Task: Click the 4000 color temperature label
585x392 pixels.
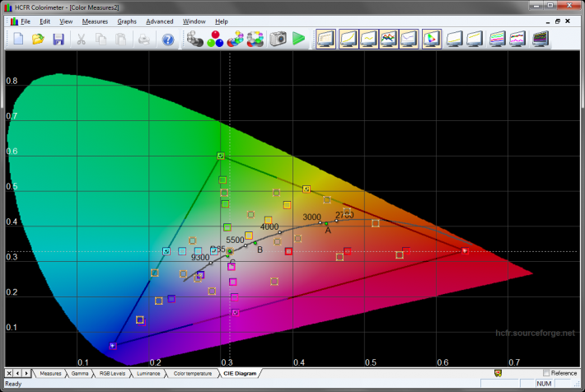Action: [269, 226]
